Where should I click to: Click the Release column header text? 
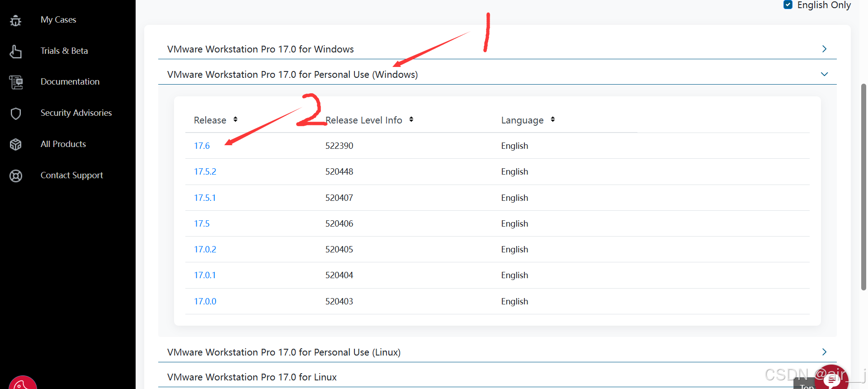[x=210, y=120]
